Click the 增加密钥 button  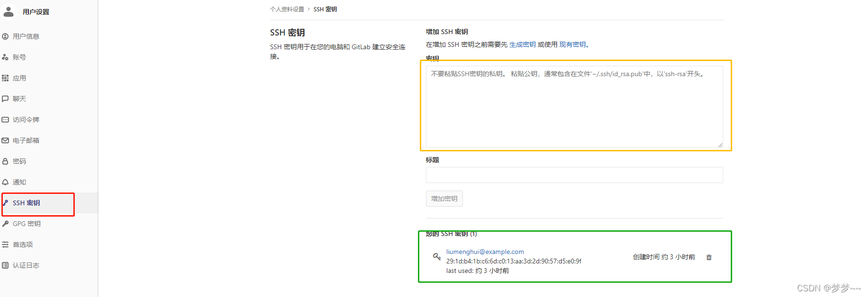444,199
